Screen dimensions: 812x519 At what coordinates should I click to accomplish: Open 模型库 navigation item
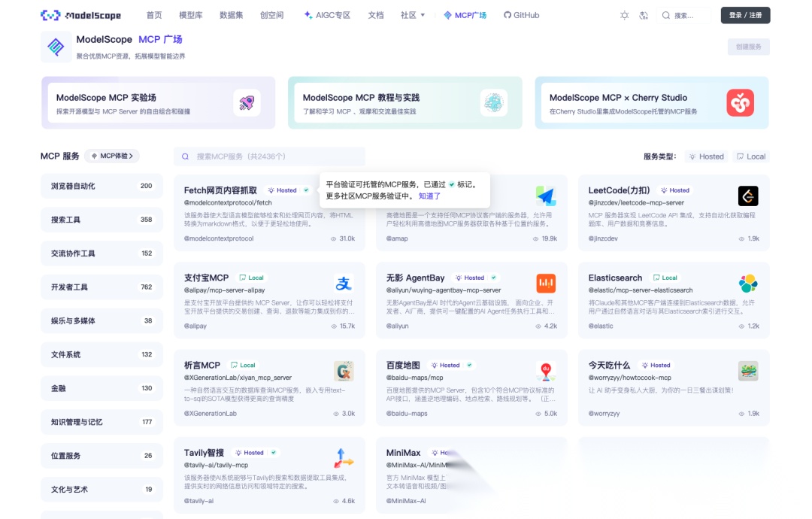click(190, 16)
